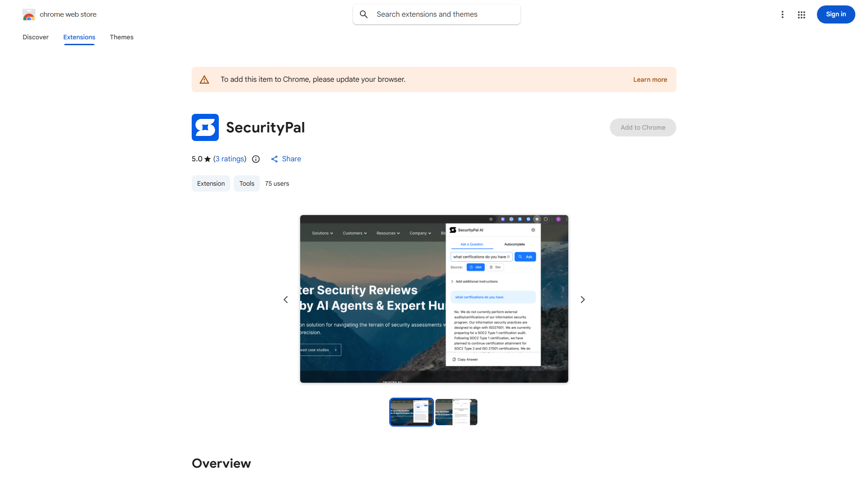Click the SecurityPal extension logo

(205, 127)
